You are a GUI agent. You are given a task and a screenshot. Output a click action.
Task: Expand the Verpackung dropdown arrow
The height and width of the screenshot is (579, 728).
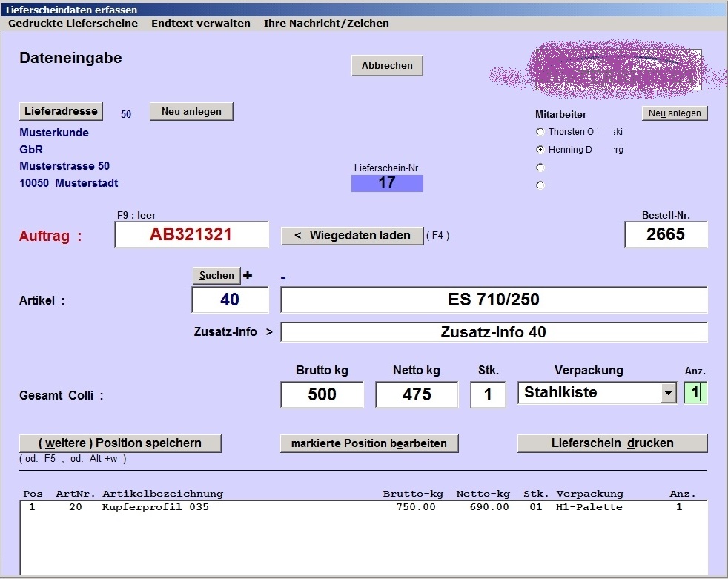coord(669,393)
